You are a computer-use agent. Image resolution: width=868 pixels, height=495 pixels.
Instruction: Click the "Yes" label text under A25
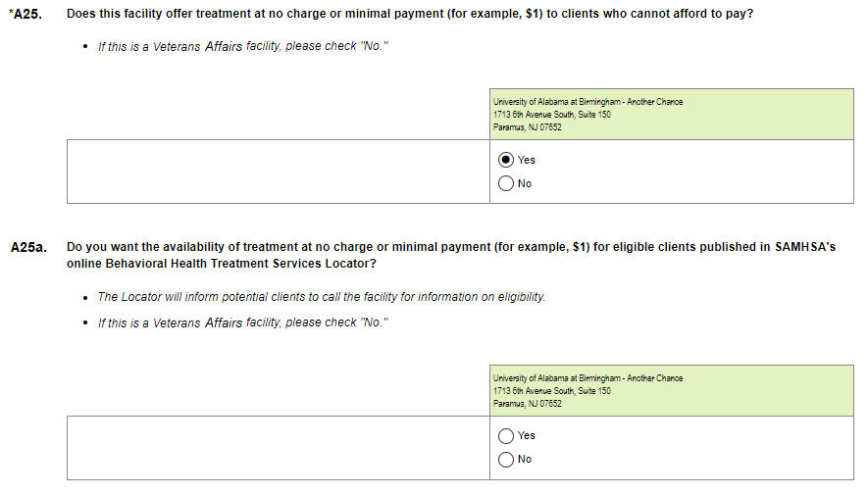[527, 160]
